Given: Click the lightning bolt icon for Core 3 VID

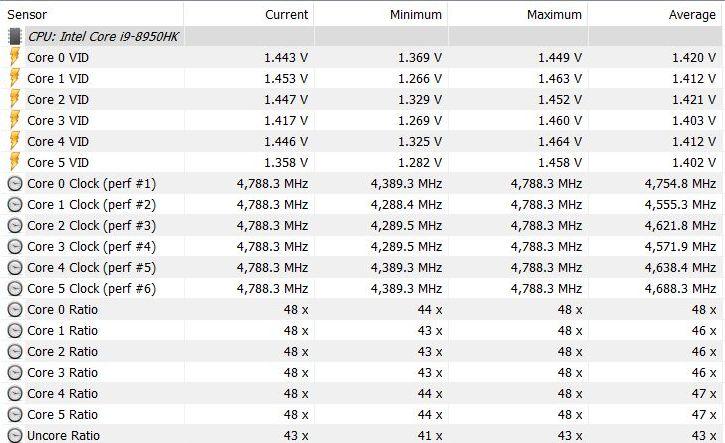Looking at the screenshot, I should 15,120.
